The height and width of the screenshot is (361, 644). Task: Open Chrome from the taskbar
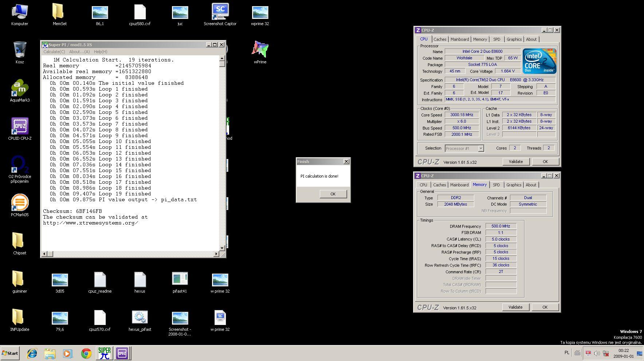(x=86, y=353)
